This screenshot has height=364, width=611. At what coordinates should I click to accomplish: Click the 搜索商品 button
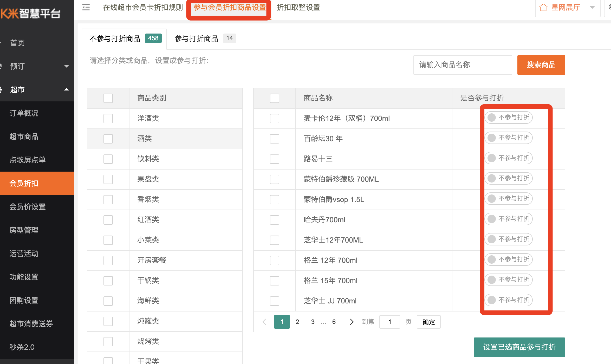click(541, 65)
